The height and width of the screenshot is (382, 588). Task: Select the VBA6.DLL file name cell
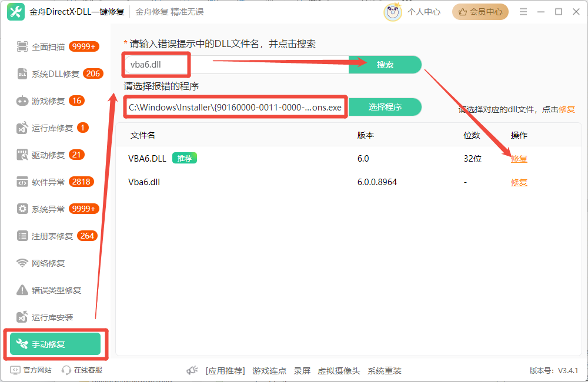click(x=147, y=159)
